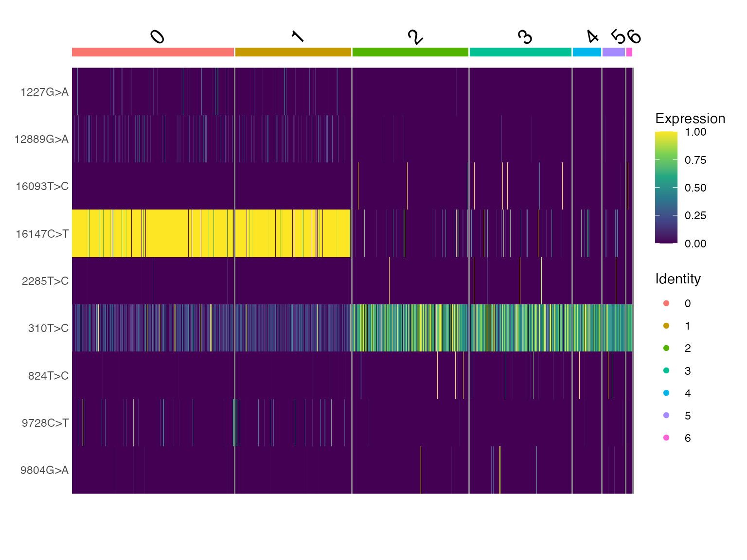Click the number 0 in Identity legend
Image resolution: width=747 pixels, height=560 pixels.
coord(688,304)
